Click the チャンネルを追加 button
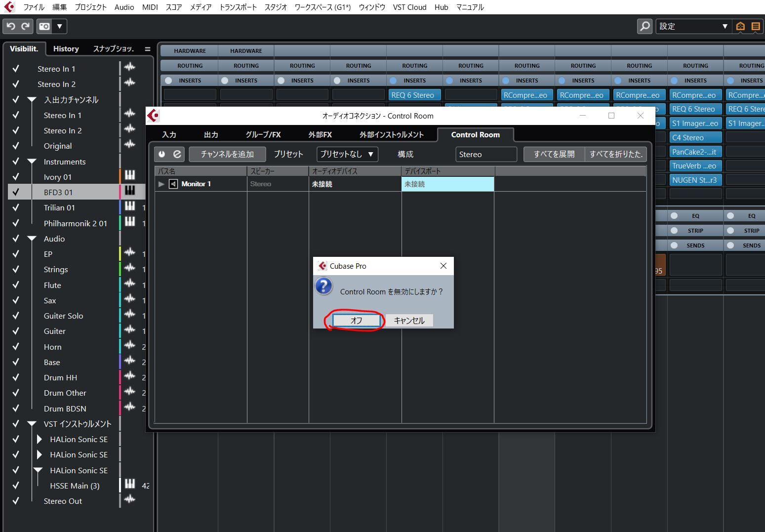This screenshot has height=532, width=765. (x=227, y=154)
